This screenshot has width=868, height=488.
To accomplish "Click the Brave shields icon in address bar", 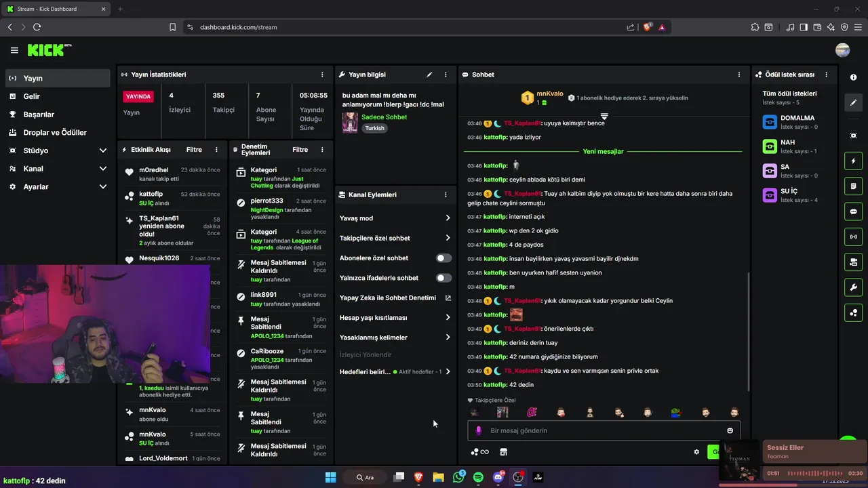I will (x=647, y=27).
